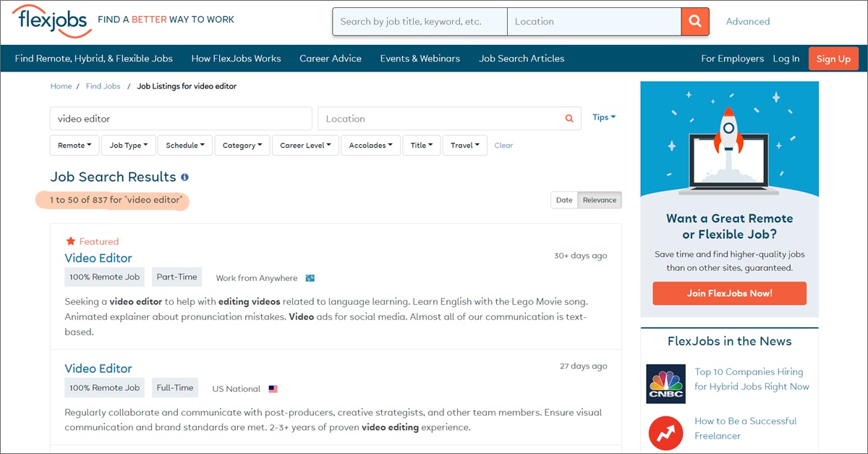Viewport: 868px width, 454px height.
Task: Open the featured Video Editor job listing
Action: [x=98, y=258]
